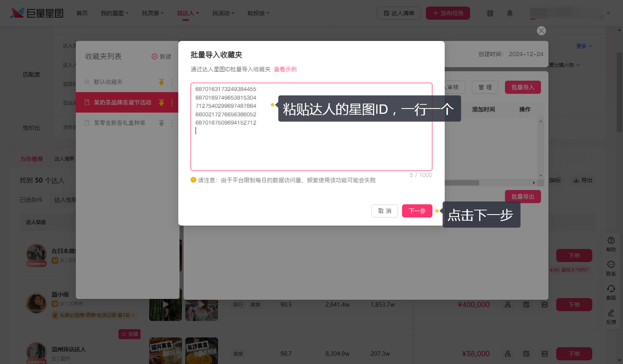Select 某零食新春礼盒种草 folder in list
The height and width of the screenshot is (364, 623).
[x=119, y=123]
